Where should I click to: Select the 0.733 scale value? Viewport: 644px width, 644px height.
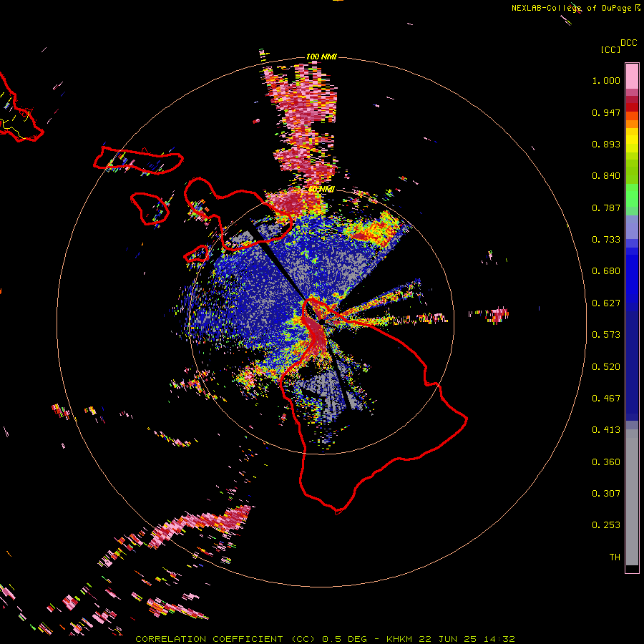pos(606,240)
